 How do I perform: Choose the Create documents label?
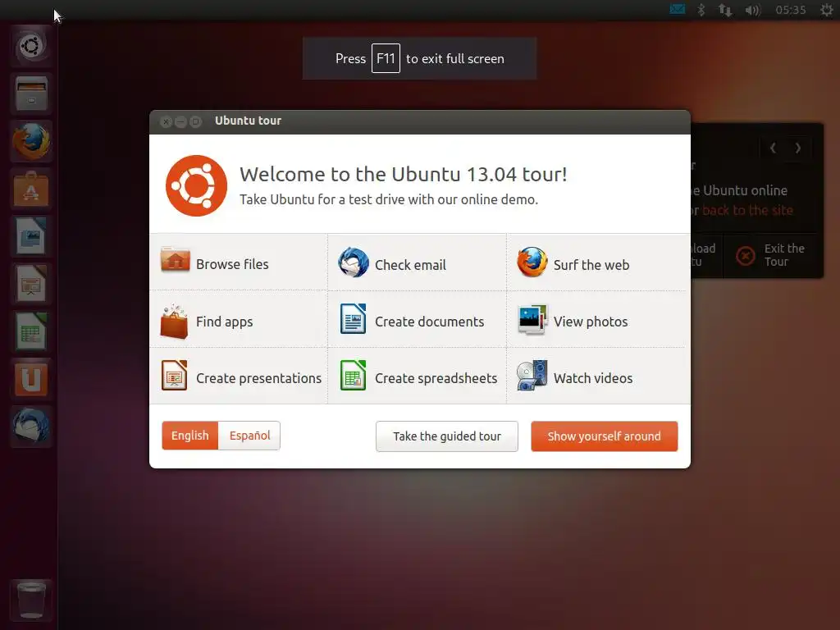[x=430, y=322]
